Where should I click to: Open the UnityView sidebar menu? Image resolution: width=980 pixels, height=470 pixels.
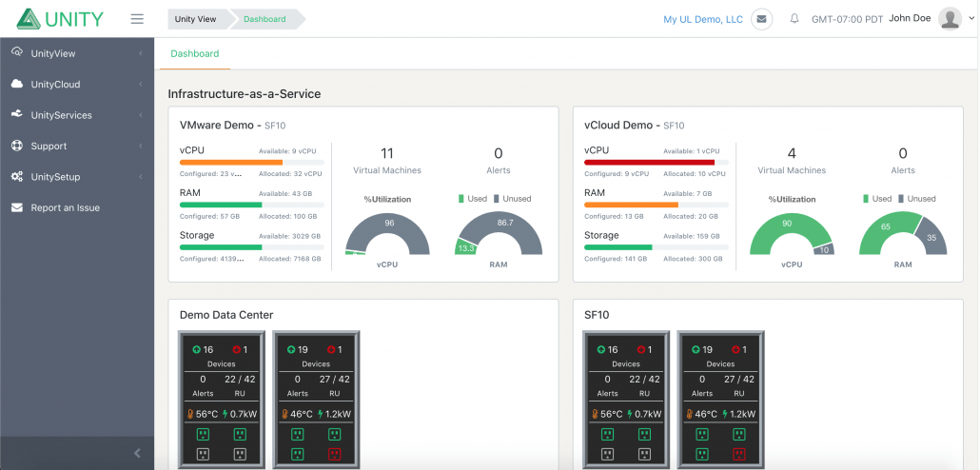pyautogui.click(x=77, y=53)
